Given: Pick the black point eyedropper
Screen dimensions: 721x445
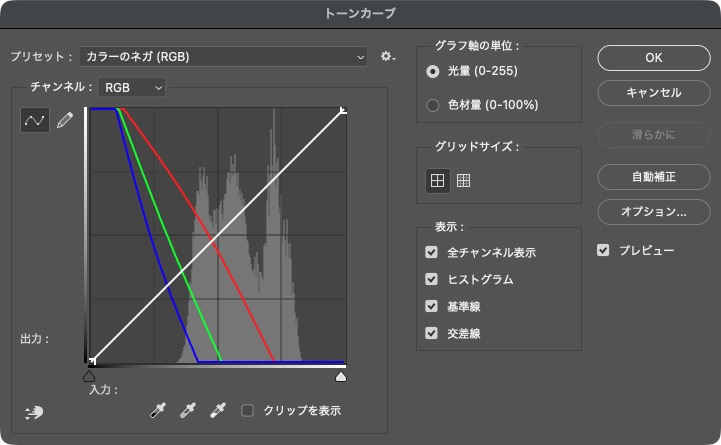Looking at the screenshot, I should coord(158,410).
